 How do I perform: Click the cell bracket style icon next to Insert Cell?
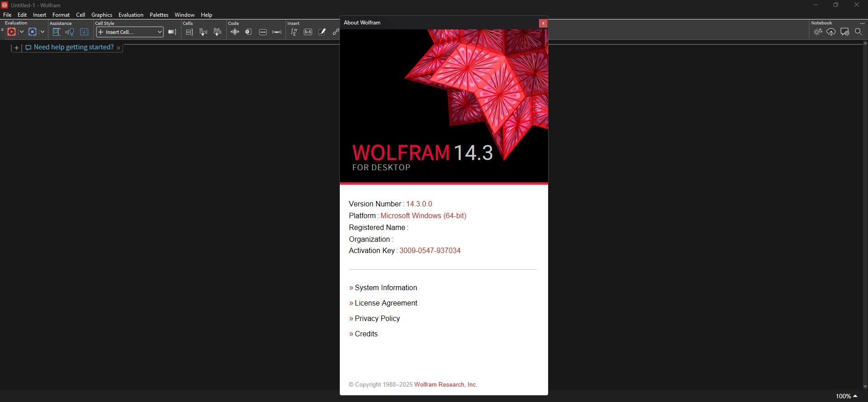[172, 32]
